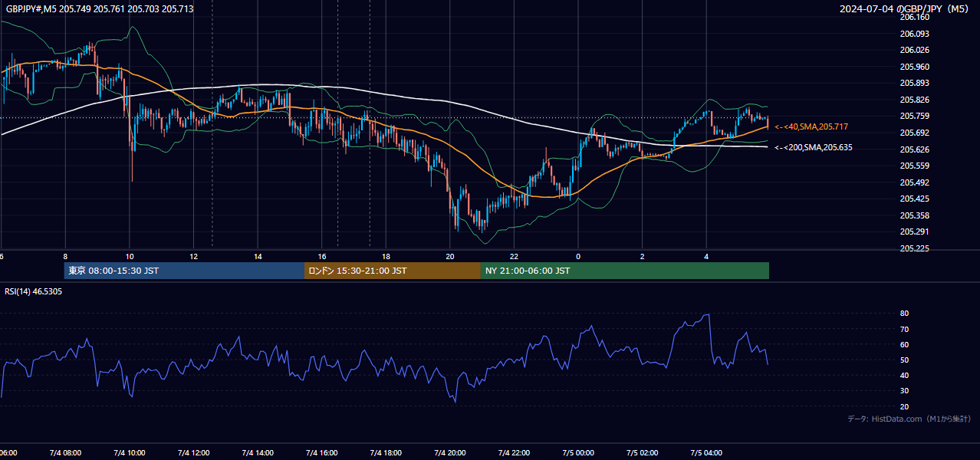This screenshot has height=460, width=980.
Task: Click the price axis value 205.559
Action: pos(915,166)
